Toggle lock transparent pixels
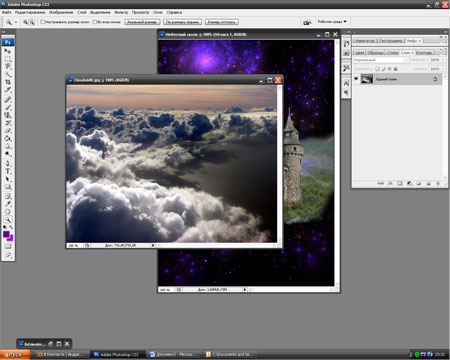Image resolution: width=450 pixels, height=360 pixels. click(377, 69)
